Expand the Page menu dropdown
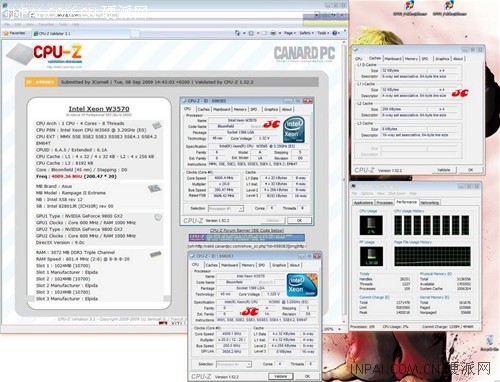 [x=290, y=33]
